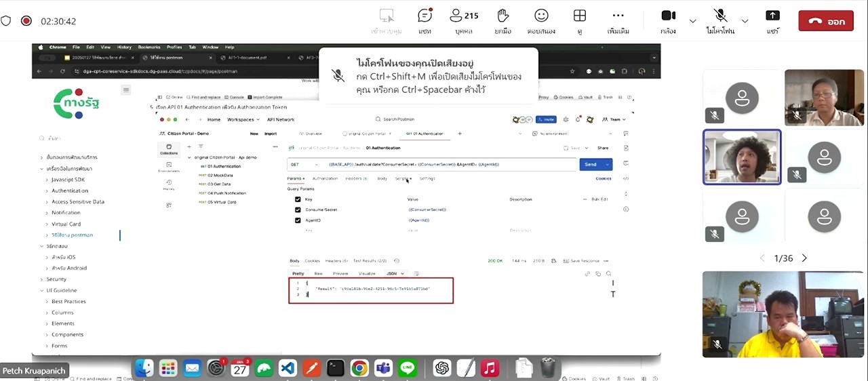This screenshot has height=381, width=868.
Task: Open the Notification docs page
Action: coord(66,213)
